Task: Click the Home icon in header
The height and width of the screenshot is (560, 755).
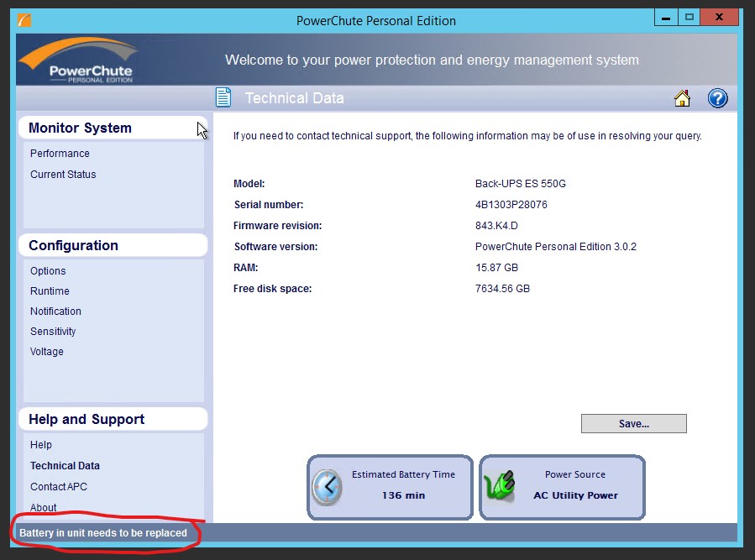Action: pos(682,99)
